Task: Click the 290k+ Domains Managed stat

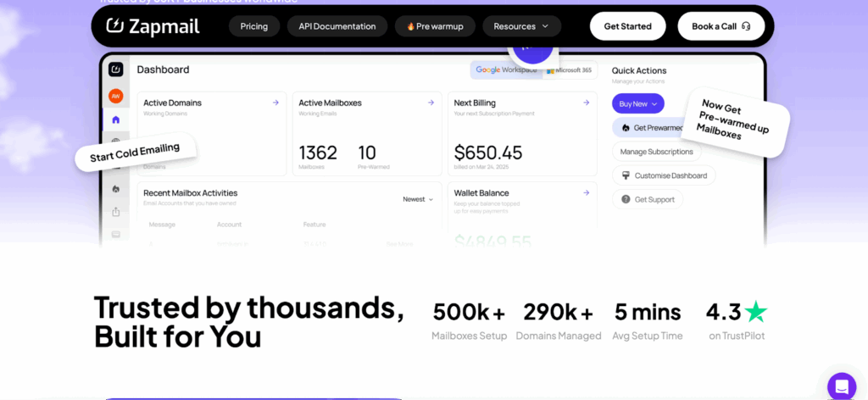Action: [559, 321]
